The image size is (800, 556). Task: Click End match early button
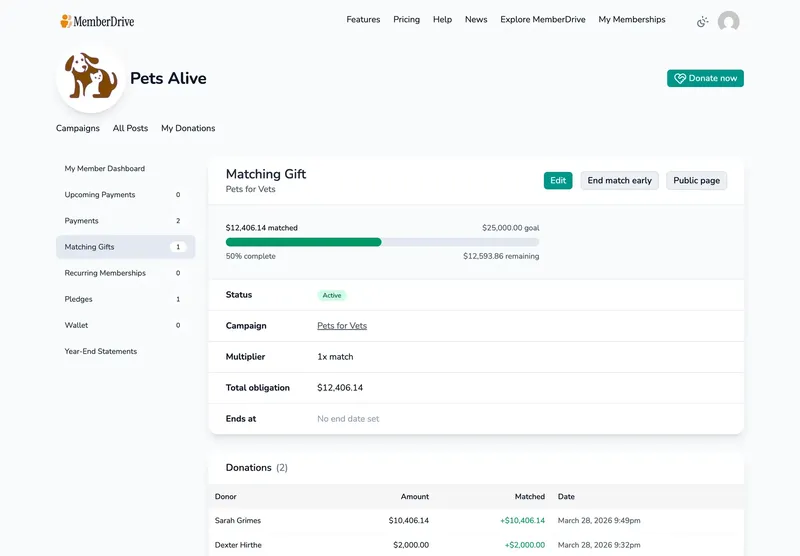[619, 181]
